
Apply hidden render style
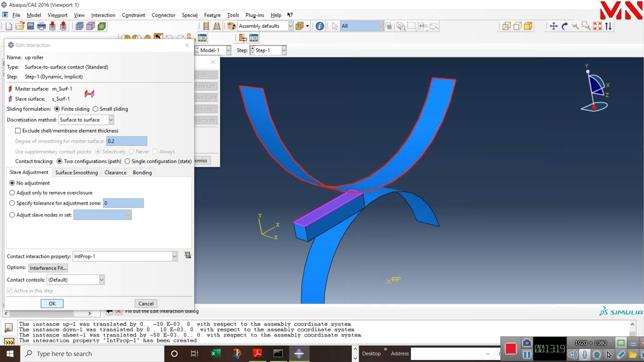(x=517, y=26)
